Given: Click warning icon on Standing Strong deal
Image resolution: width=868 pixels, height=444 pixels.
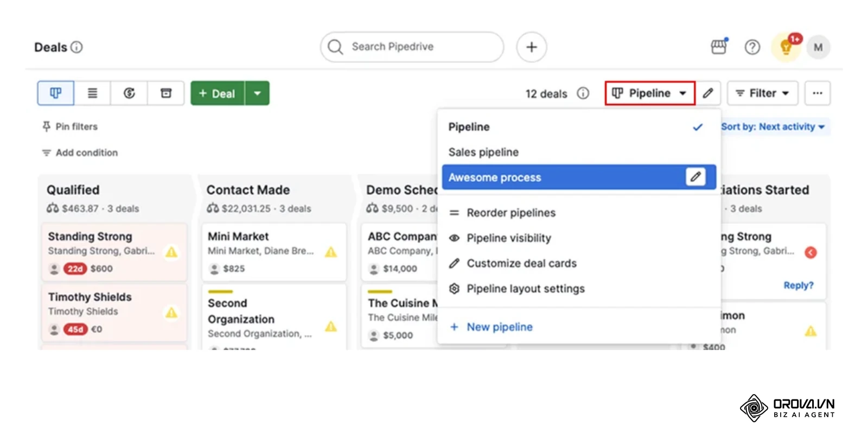Looking at the screenshot, I should click(x=171, y=252).
